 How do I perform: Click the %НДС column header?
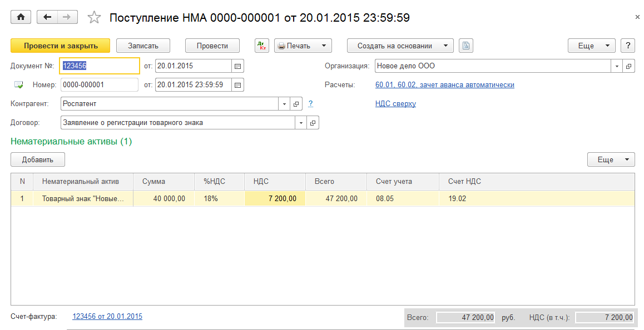click(x=219, y=182)
